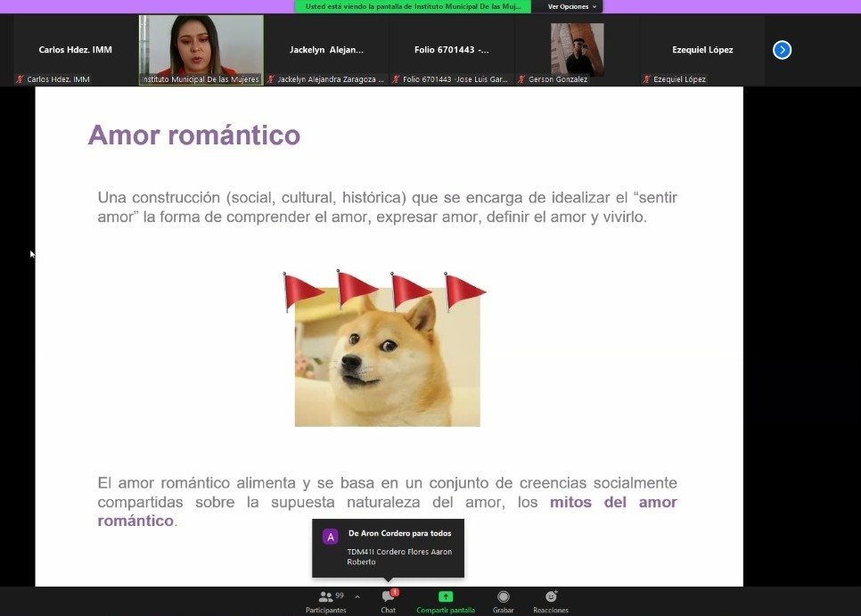
Task: Open the Chat with unread message badge
Action: coord(389,597)
